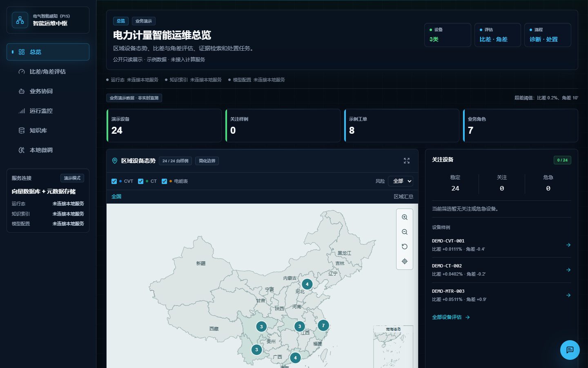Open the 关注样例 0 stat card
Image resolution: width=588 pixels, height=368 pixels.
pos(283,126)
